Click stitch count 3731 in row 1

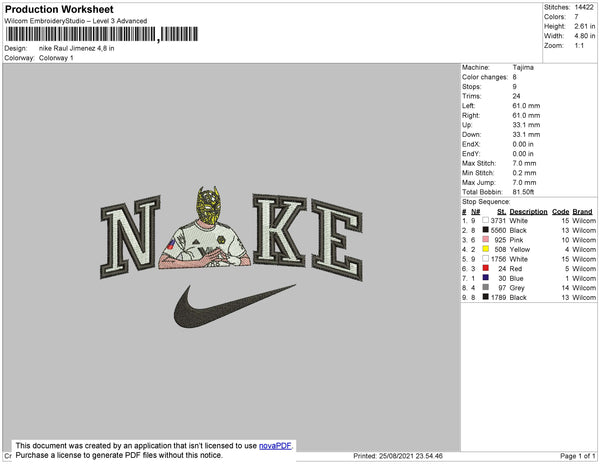point(498,221)
